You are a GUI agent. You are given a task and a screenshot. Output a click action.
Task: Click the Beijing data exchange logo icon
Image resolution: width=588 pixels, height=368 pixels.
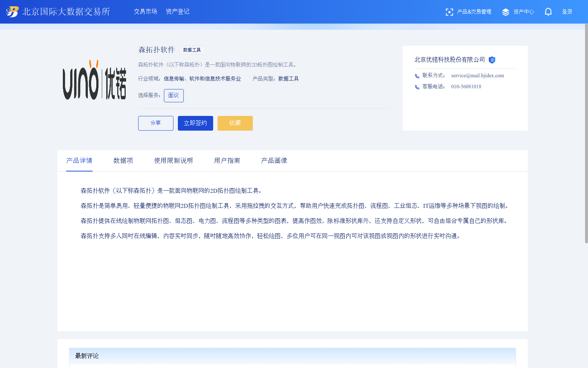tap(12, 12)
